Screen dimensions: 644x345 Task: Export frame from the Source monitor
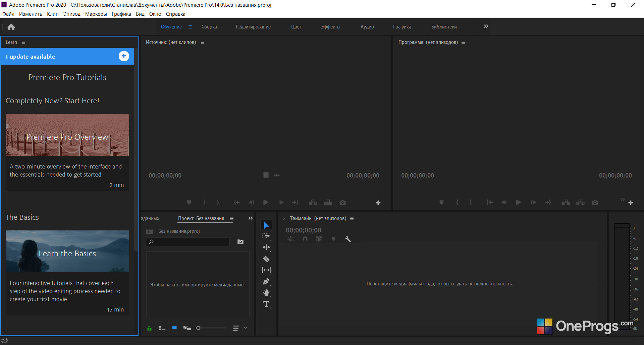342,202
